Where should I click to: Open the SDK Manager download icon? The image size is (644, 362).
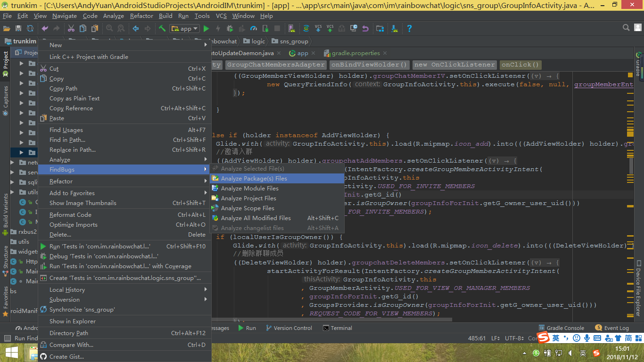395,28
